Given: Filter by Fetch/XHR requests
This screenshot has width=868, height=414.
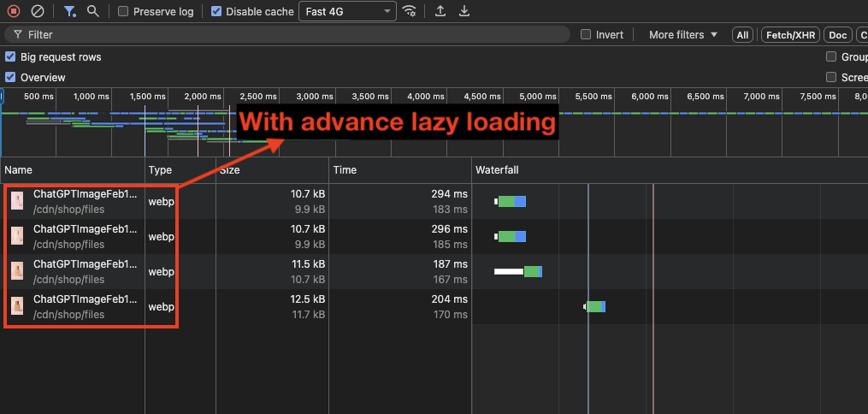Looking at the screenshot, I should [x=790, y=35].
